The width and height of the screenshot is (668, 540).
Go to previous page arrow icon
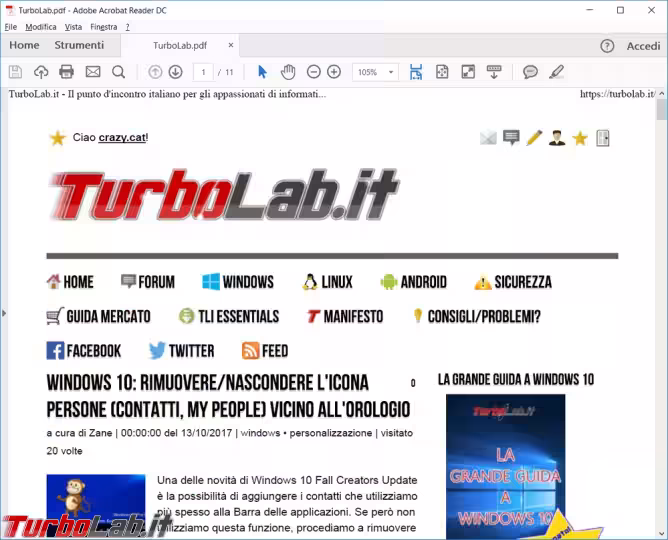(155, 72)
